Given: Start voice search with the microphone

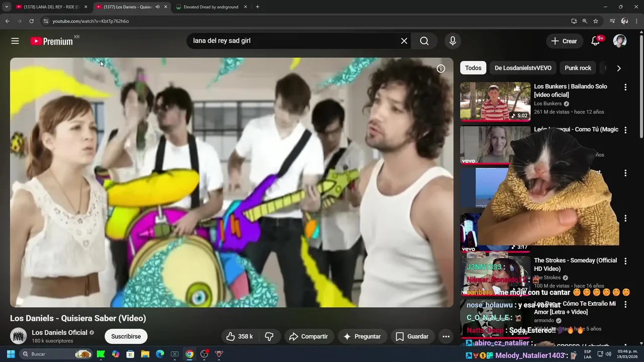Looking at the screenshot, I should (453, 41).
